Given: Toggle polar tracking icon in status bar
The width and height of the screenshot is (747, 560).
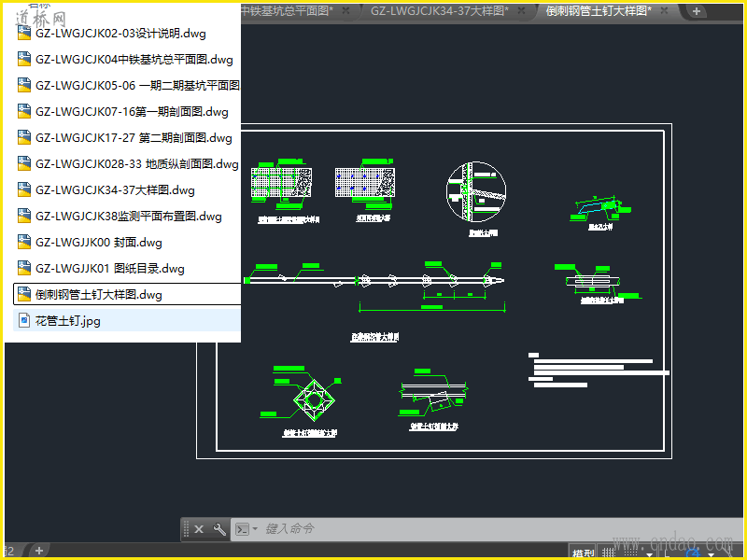Looking at the screenshot, I should (x=694, y=553).
